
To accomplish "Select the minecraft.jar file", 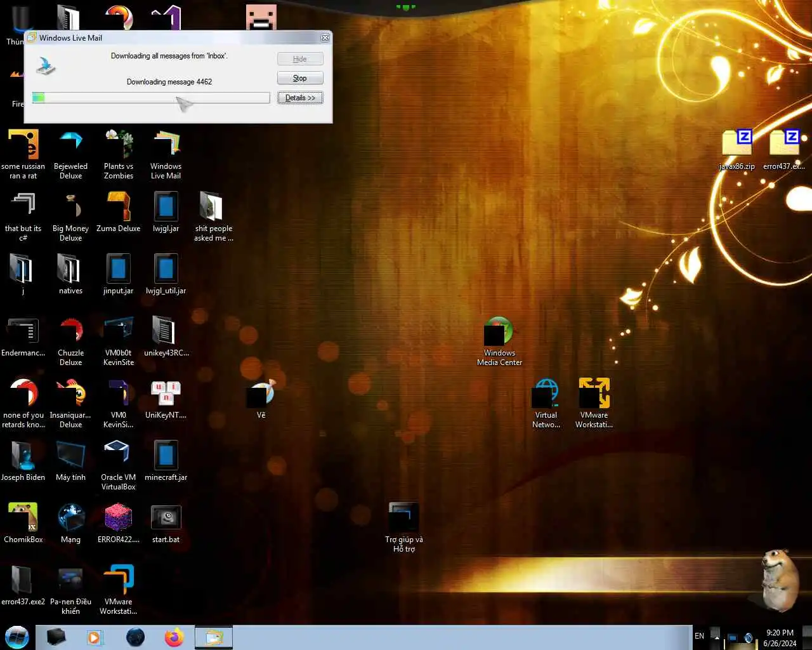I will (x=166, y=461).
